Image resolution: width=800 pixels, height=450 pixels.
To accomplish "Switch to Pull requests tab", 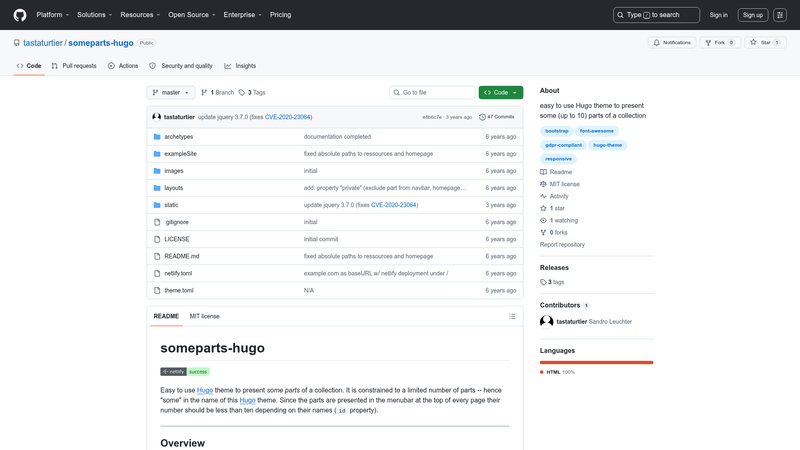I will (x=74, y=66).
